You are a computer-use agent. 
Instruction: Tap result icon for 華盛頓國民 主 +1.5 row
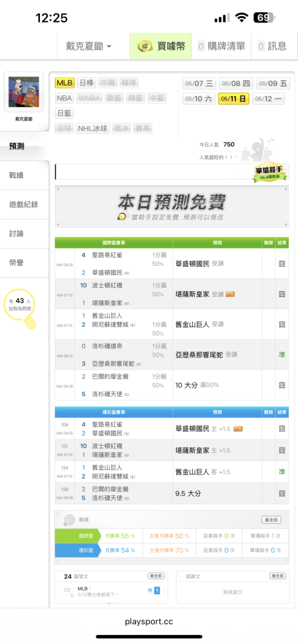coord(282,429)
